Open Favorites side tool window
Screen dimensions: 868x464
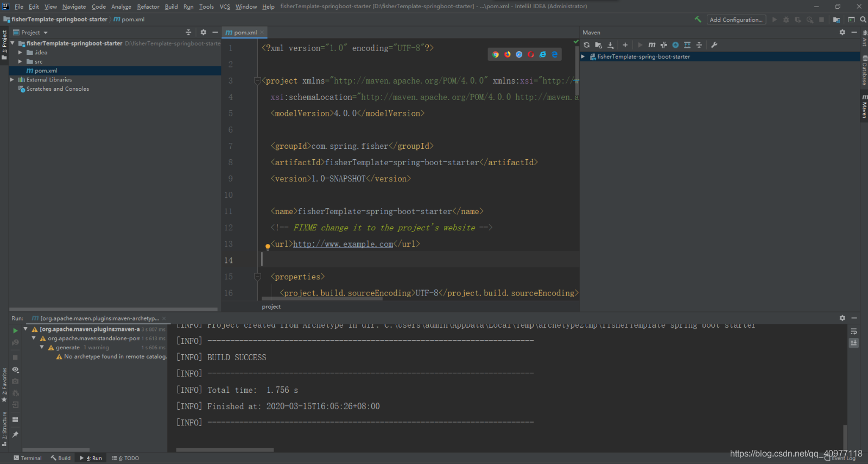pos(4,385)
